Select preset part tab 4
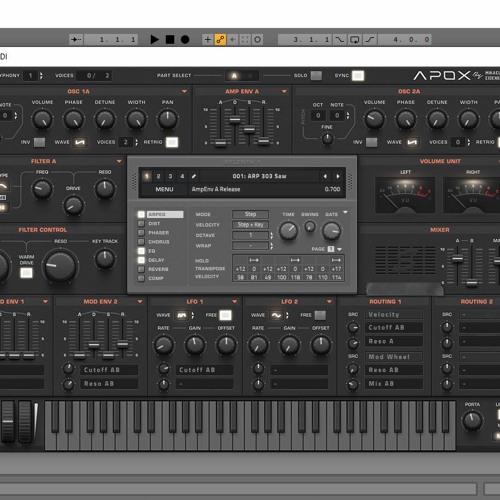The height and width of the screenshot is (500, 500). (182, 176)
